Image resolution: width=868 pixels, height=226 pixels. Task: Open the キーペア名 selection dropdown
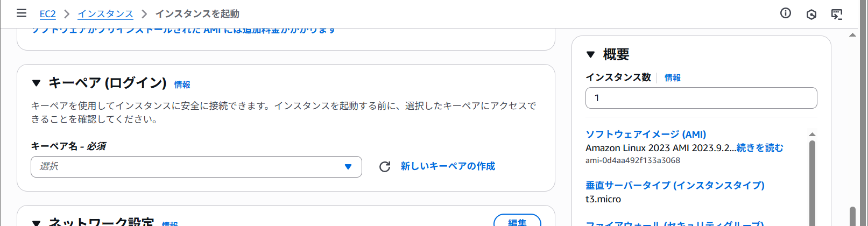click(x=196, y=167)
